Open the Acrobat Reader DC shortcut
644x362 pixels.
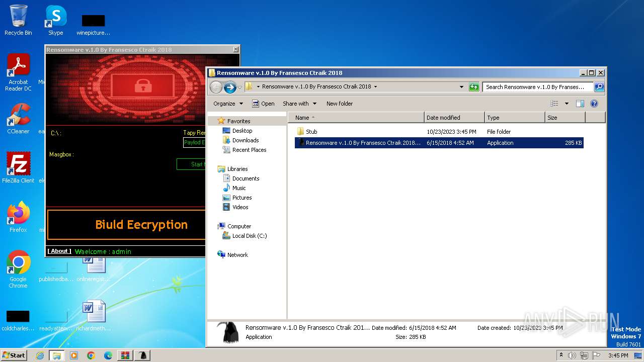(18, 72)
